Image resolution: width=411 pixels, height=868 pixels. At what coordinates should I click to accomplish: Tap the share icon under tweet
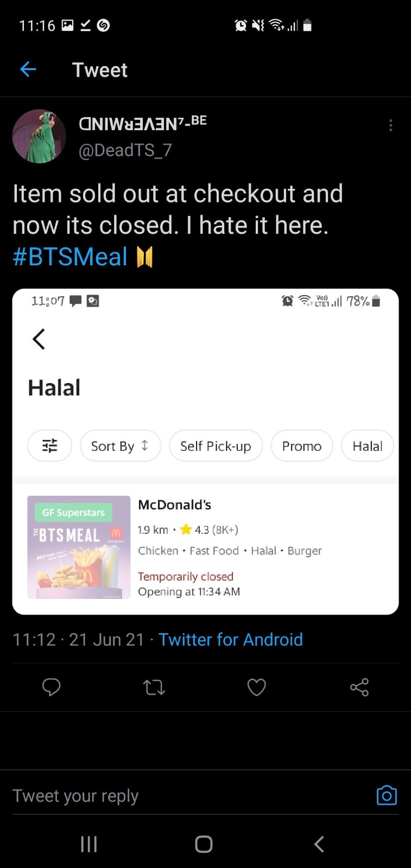pos(359,687)
